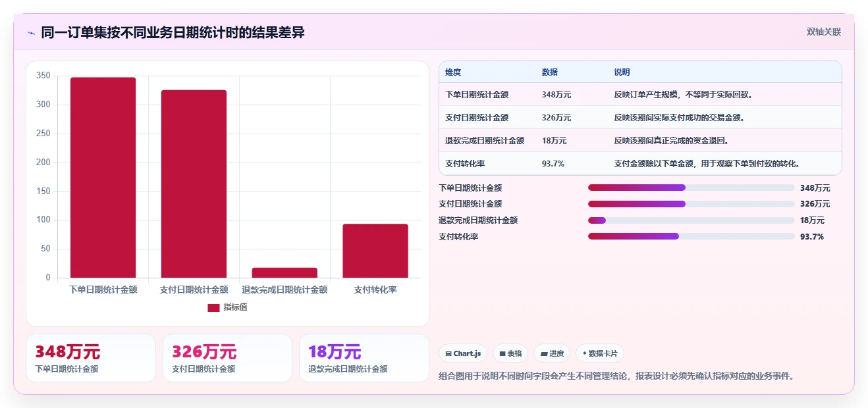Screen dimensions: 868x408
Task: Click the 支付日期统计金额 bar in the chart
Action: (194, 184)
